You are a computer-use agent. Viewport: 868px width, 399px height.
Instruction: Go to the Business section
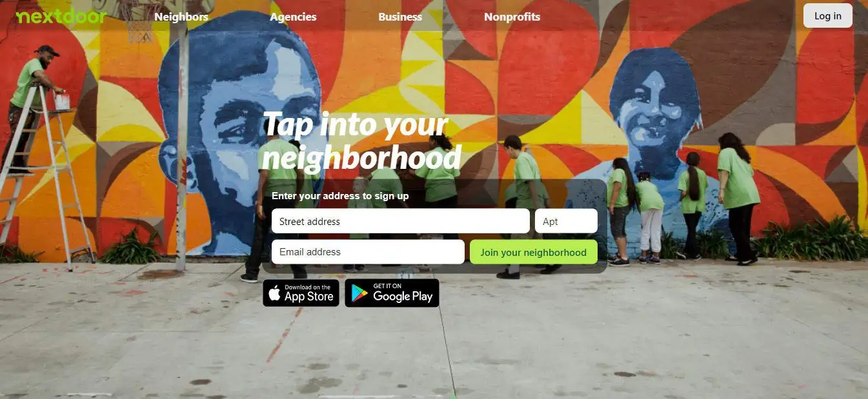[x=400, y=17]
